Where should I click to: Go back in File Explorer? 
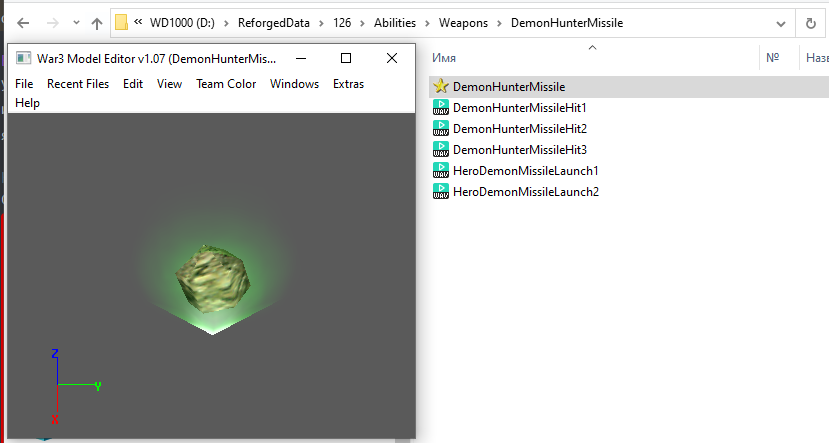(x=23, y=23)
